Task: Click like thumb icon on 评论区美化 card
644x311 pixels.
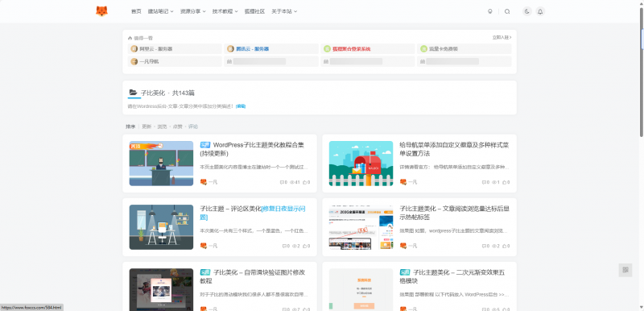Action: click(x=305, y=246)
